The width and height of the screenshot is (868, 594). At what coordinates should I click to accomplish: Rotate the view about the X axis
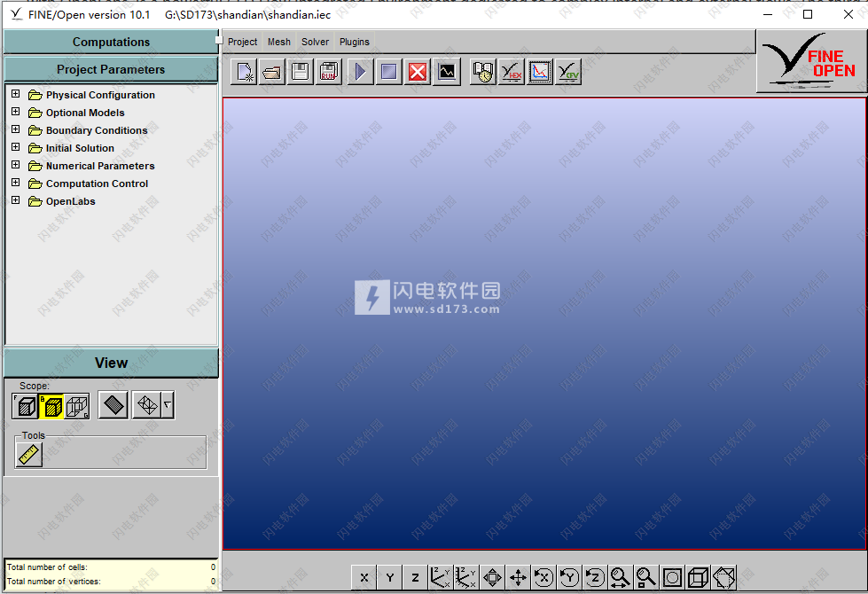[543, 578]
